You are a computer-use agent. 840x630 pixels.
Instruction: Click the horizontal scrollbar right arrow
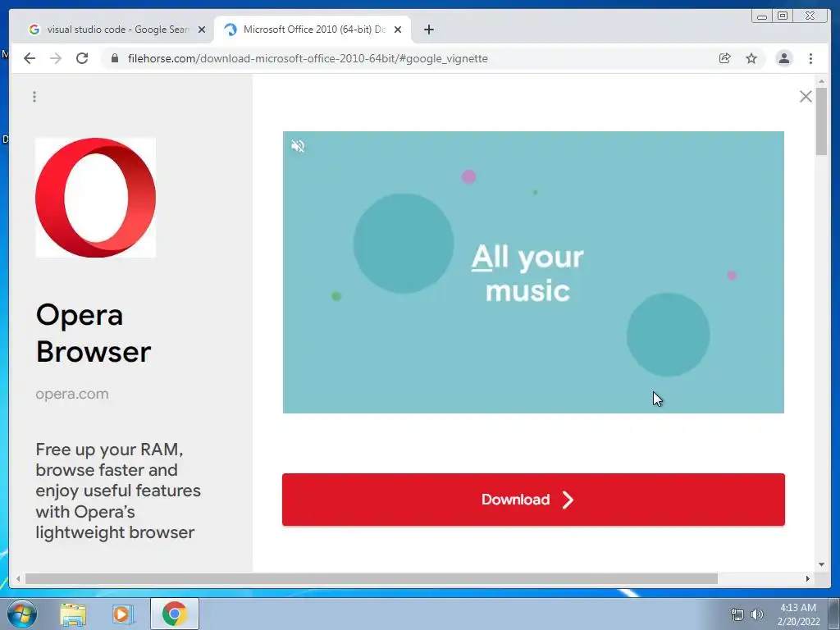point(808,578)
